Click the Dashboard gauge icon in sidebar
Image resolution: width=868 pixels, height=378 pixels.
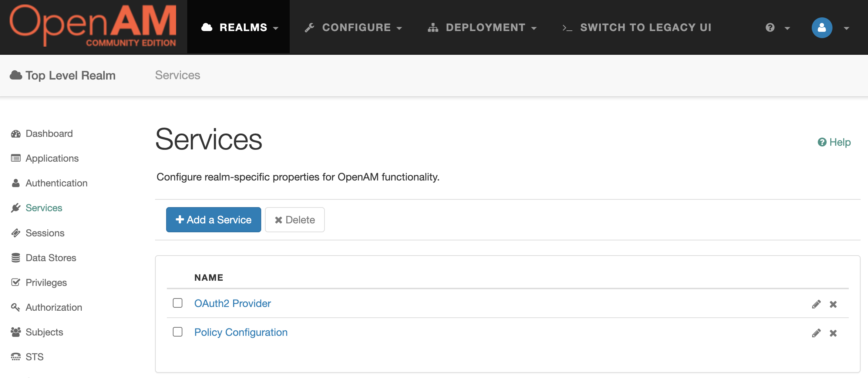pyautogui.click(x=16, y=134)
